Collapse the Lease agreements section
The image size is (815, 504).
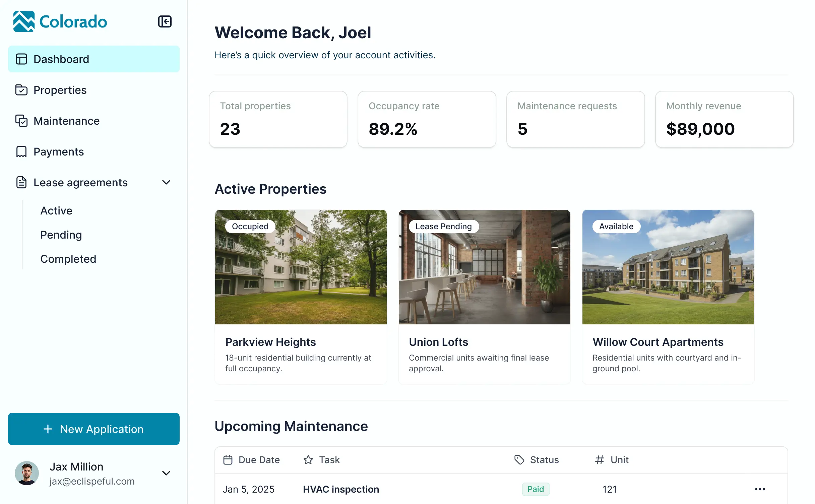[x=166, y=182]
